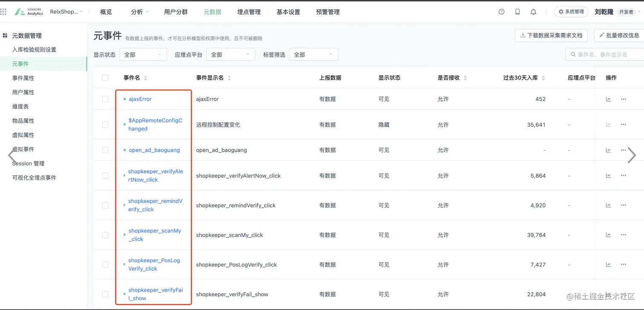The width and height of the screenshot is (644, 310).
Task: Sort by 是否接收 column sort icon
Action: [x=465, y=78]
